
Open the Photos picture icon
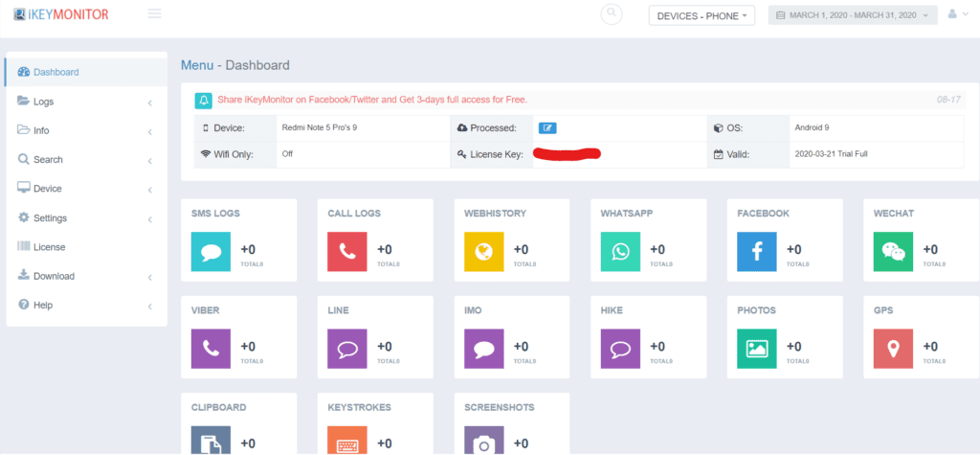point(757,349)
